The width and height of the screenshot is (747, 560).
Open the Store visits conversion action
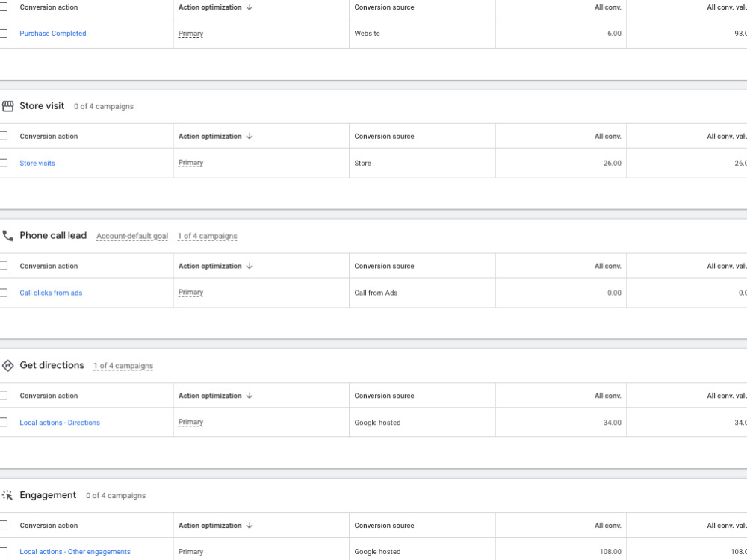click(37, 163)
